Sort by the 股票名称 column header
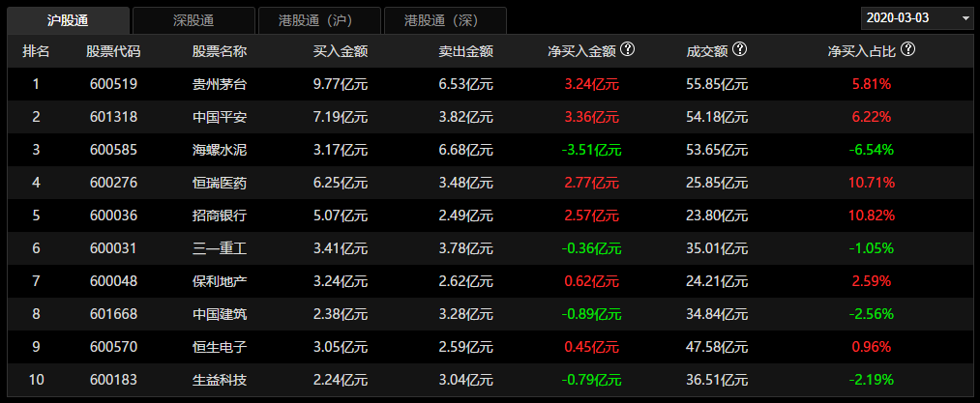The height and width of the screenshot is (403, 980). tap(220, 51)
